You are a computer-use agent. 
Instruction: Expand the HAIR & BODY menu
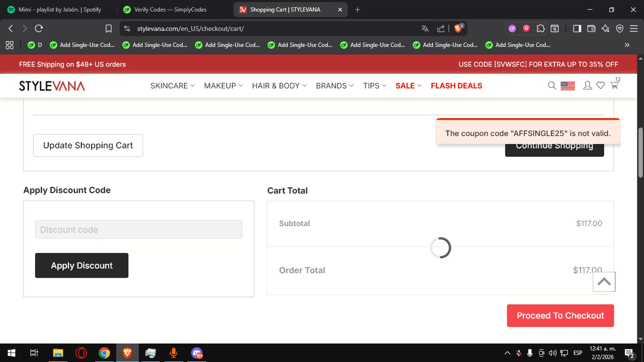coord(279,85)
